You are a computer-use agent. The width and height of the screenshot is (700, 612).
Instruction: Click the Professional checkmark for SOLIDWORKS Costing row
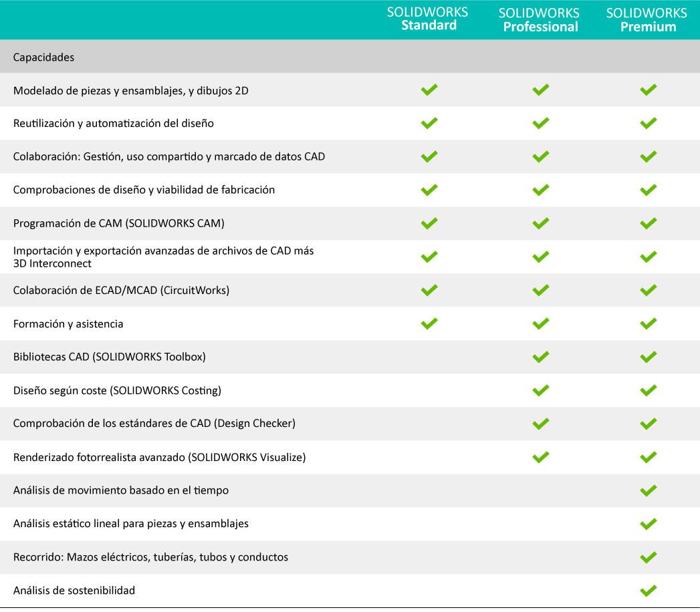[x=541, y=390]
